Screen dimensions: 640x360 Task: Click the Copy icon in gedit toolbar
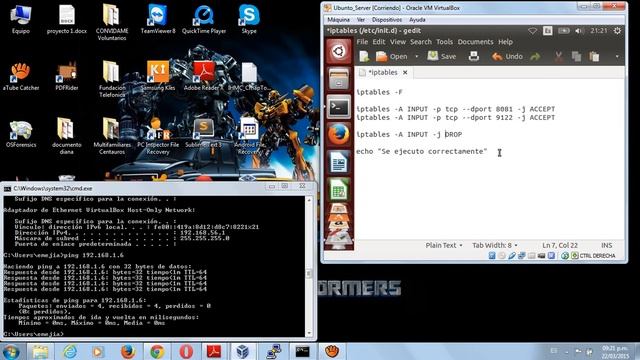tap(576, 57)
